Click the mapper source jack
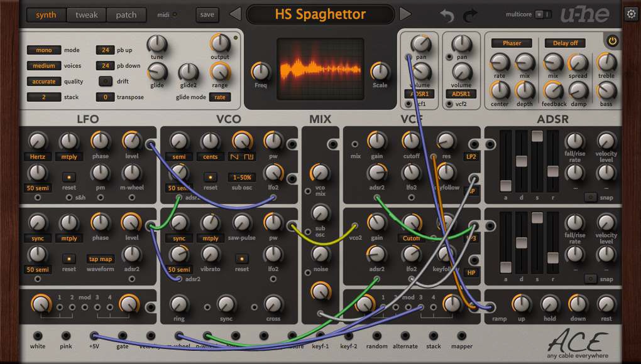The width and height of the screenshot is (641, 364). click(461, 336)
